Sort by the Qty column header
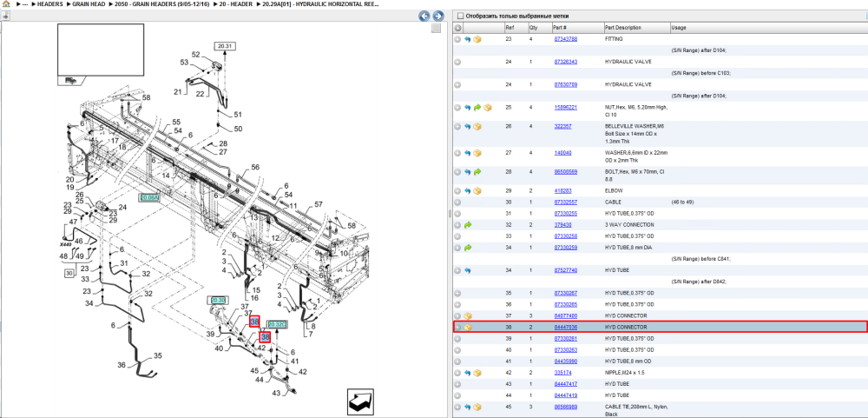 tap(534, 28)
